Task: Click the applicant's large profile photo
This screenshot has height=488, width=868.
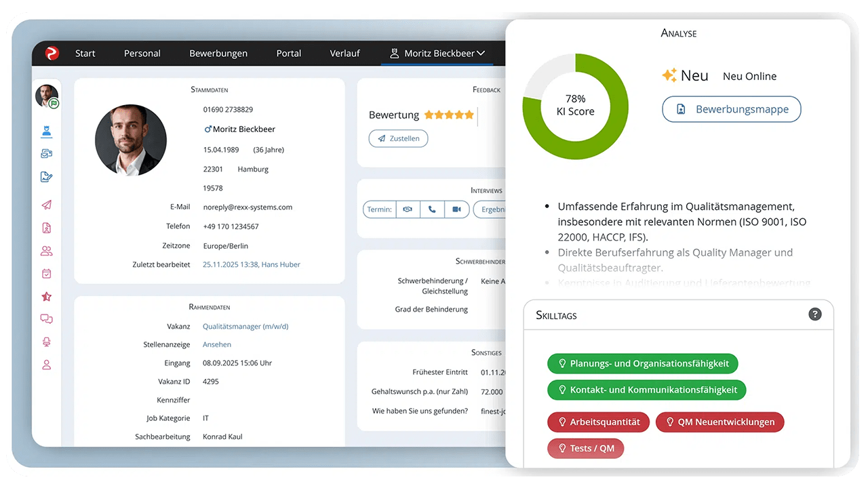Action: pos(131,140)
